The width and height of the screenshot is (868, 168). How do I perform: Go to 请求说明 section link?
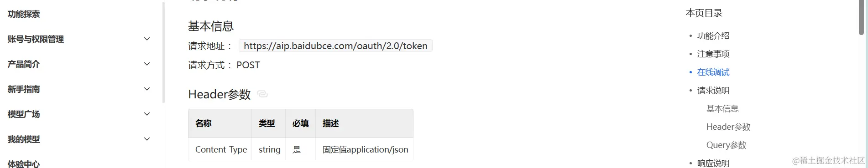click(x=713, y=90)
